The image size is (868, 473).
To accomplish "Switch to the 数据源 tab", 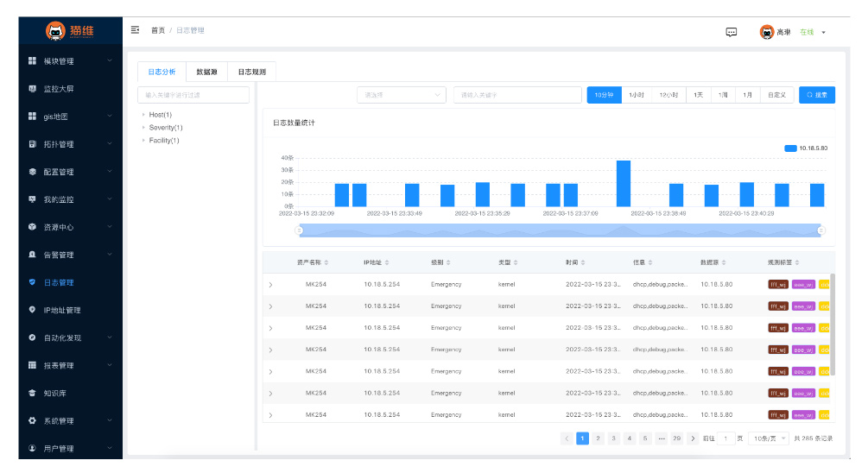I will click(x=206, y=72).
